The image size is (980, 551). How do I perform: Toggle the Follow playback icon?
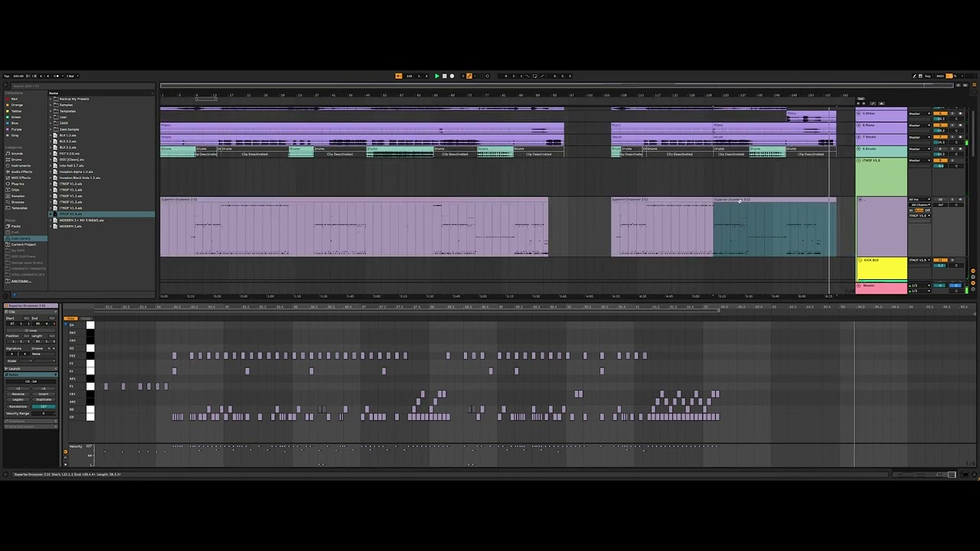click(x=399, y=76)
